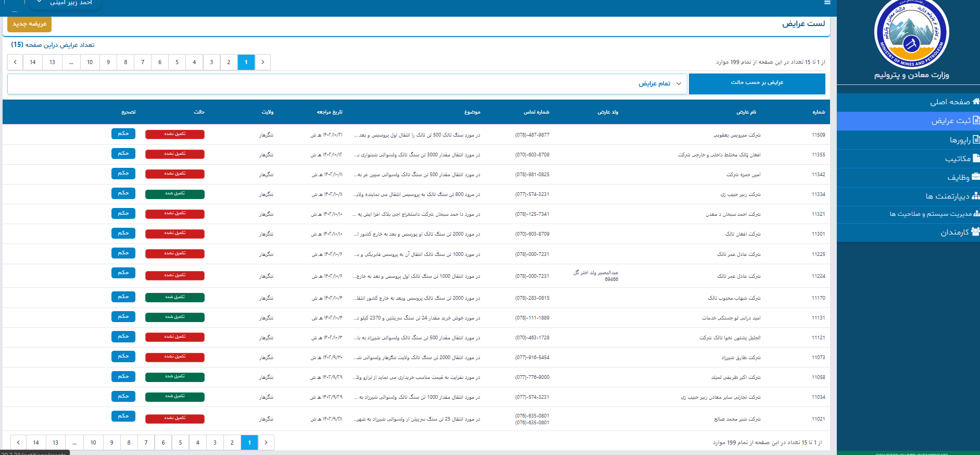Viewport: 980px width, 455px height.
Task: Click the briefcase icon for وظایف
Action: (x=975, y=177)
